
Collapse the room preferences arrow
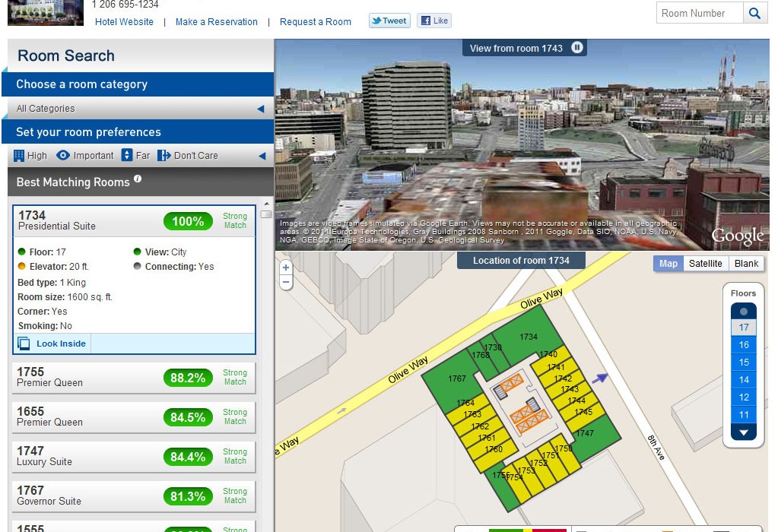(x=261, y=156)
